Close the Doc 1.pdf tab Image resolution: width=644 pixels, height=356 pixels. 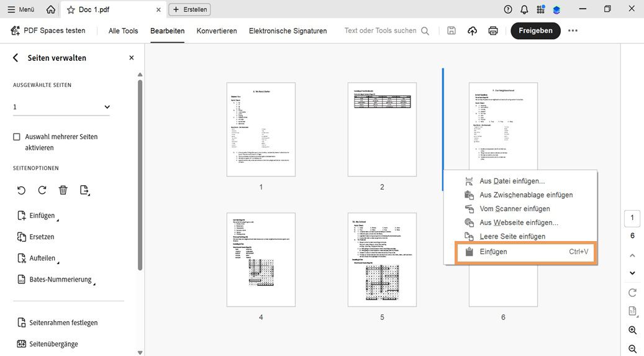click(x=158, y=9)
